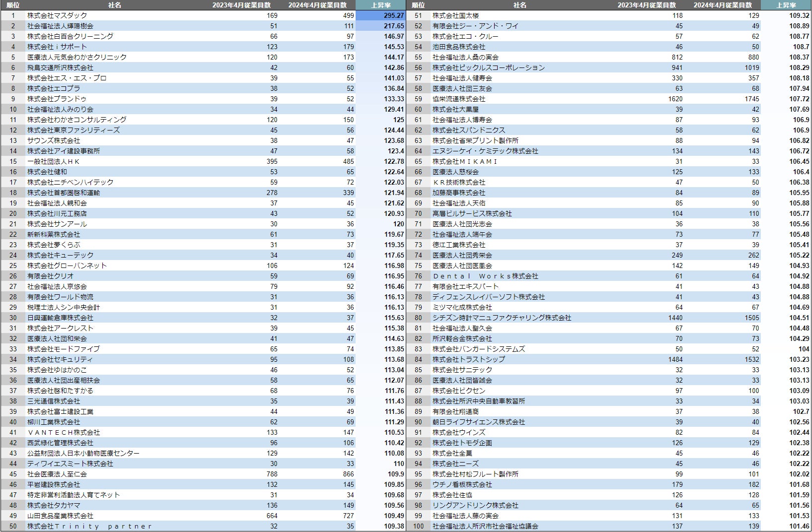Click the company name 株式会社マスダック

click(x=57, y=15)
